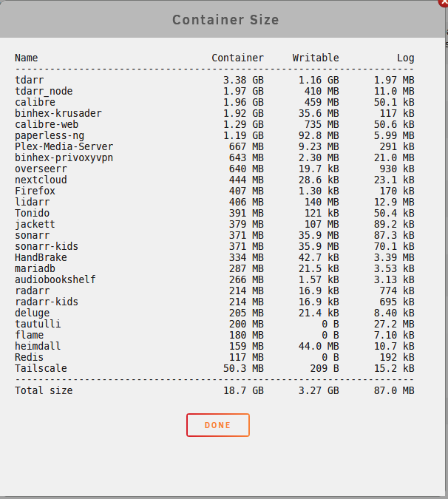Click 'binhex-krusader' in the list
Viewport: 448px width, 499px height.
coord(58,113)
